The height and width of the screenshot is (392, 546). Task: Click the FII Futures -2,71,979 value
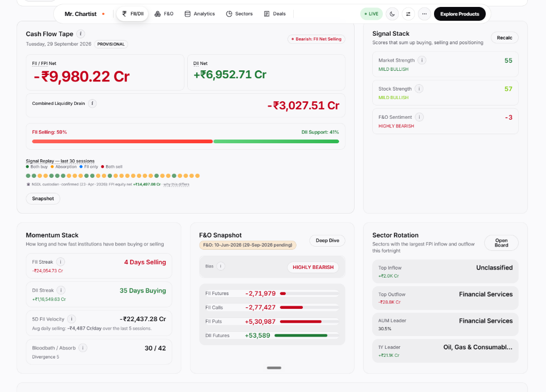(x=260, y=293)
